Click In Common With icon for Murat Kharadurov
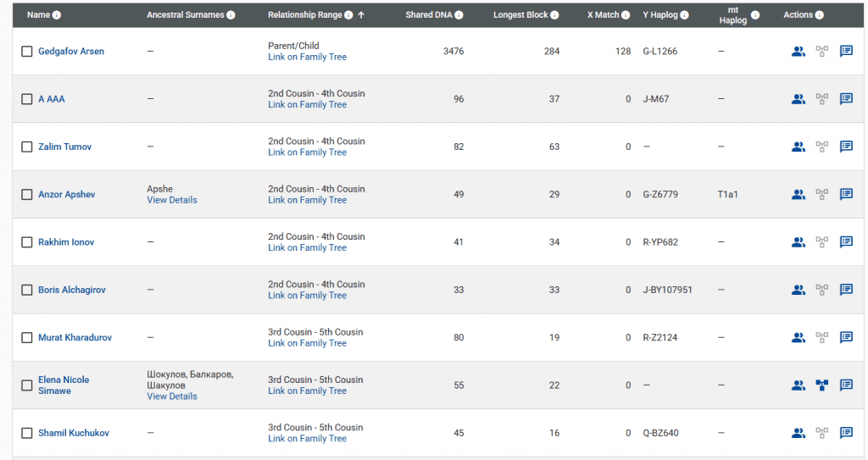 [x=798, y=337]
